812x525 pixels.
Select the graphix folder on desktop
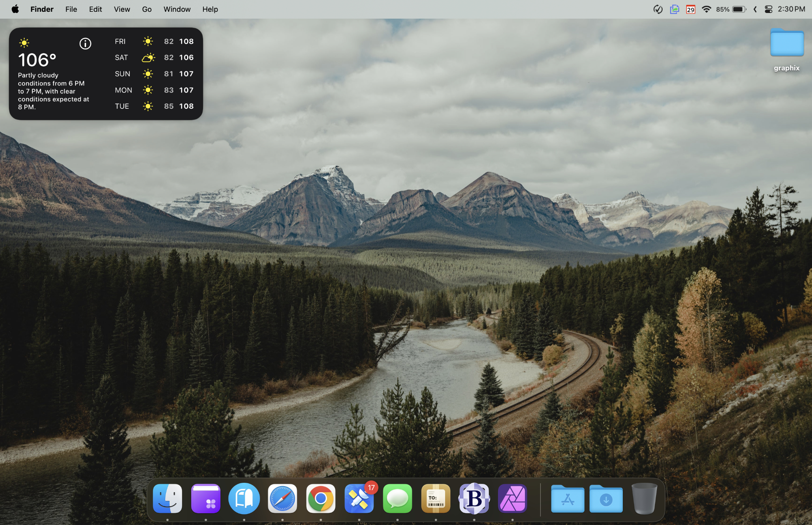tap(786, 43)
